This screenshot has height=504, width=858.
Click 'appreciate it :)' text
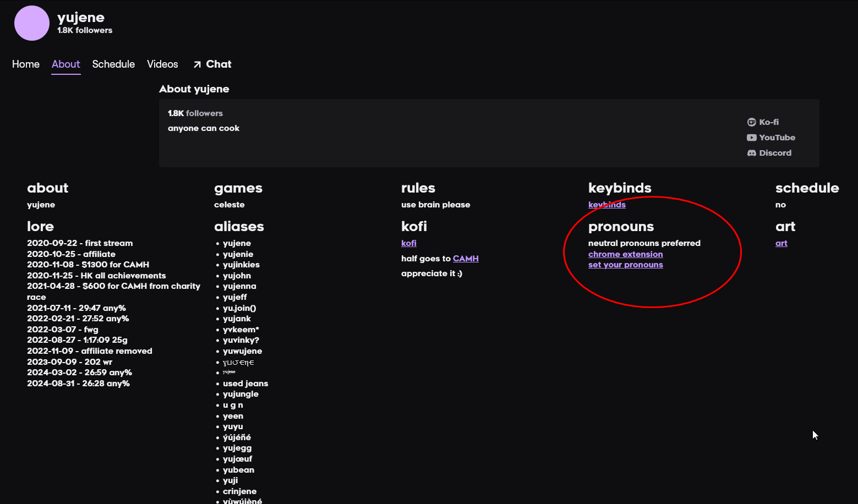[x=431, y=273]
